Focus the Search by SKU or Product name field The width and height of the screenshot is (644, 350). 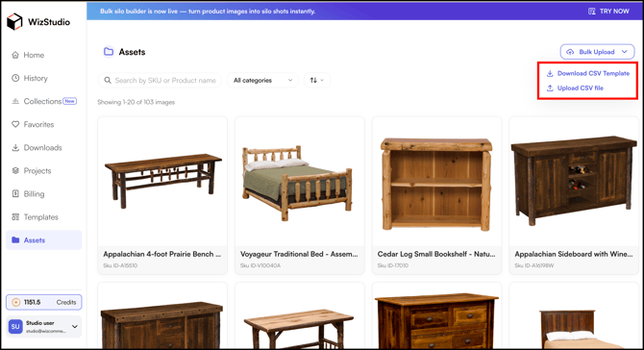coord(160,80)
